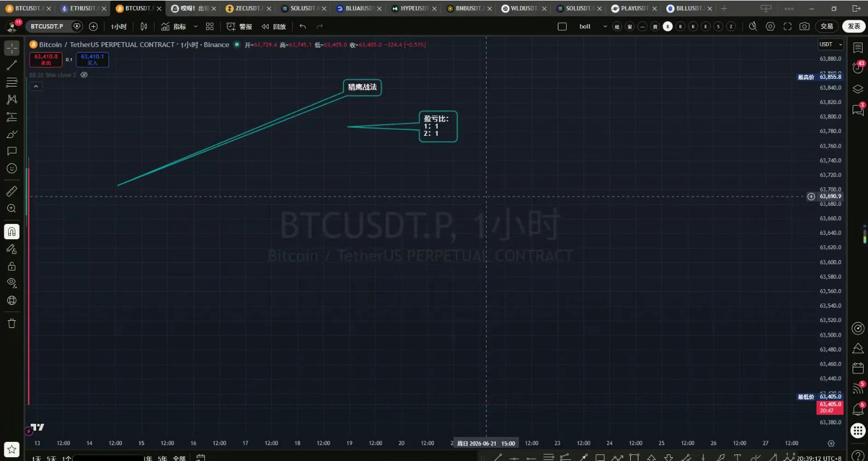The image size is (868, 461).
Task: Switch to the BLUAIUSDT tab
Action: [358, 8]
